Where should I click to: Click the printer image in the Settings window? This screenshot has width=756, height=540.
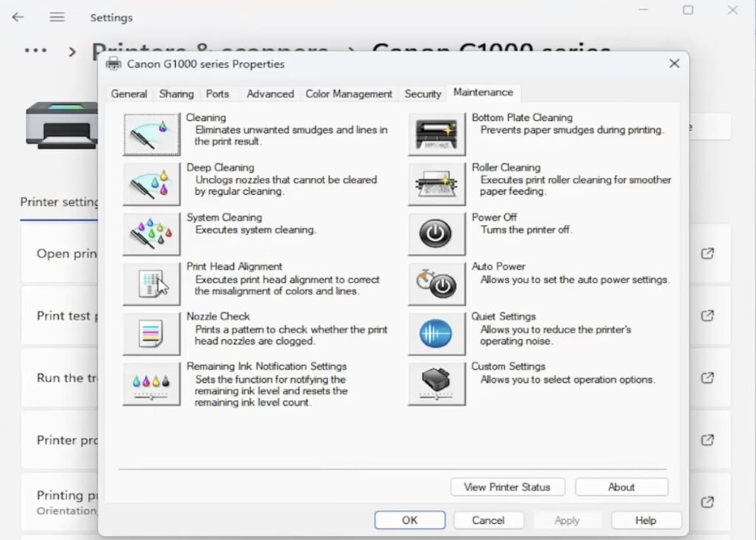pyautogui.click(x=62, y=125)
